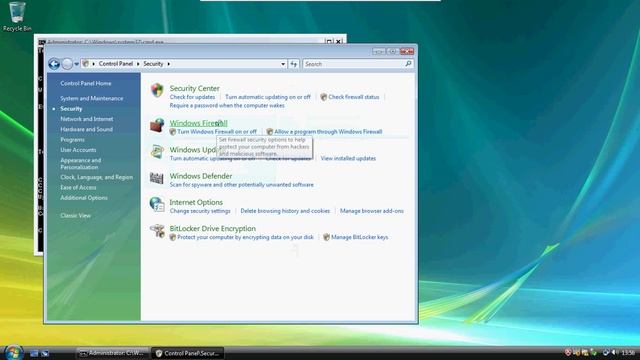Click the Back arrow in Control Panel
Viewport: 640px width, 360px height.
tap(54, 64)
